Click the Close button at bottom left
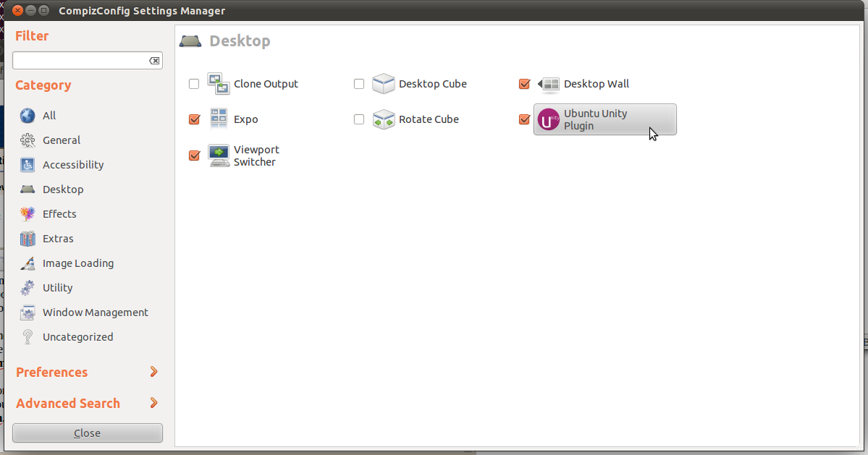This screenshot has width=868, height=455. (88, 433)
